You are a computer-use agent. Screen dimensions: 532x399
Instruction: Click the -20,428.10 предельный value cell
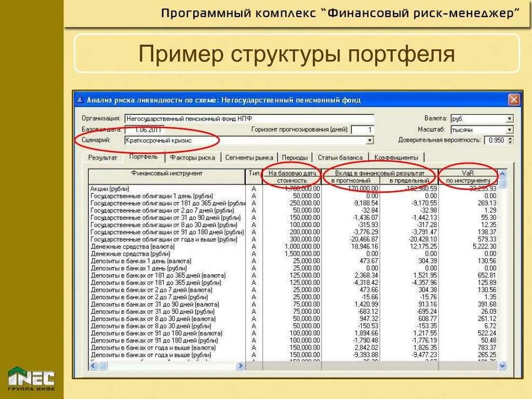409,239
